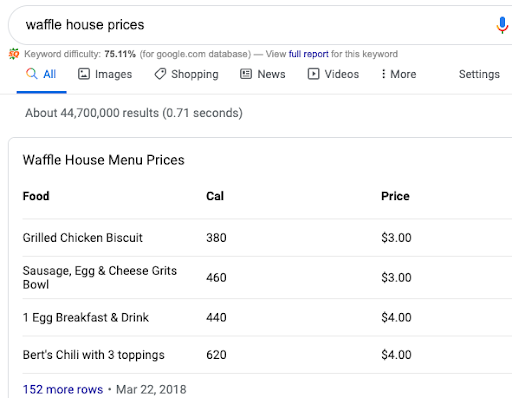Select the 1 Egg Breakfast & Drink row
This screenshot has width=512, height=398.
point(267,317)
